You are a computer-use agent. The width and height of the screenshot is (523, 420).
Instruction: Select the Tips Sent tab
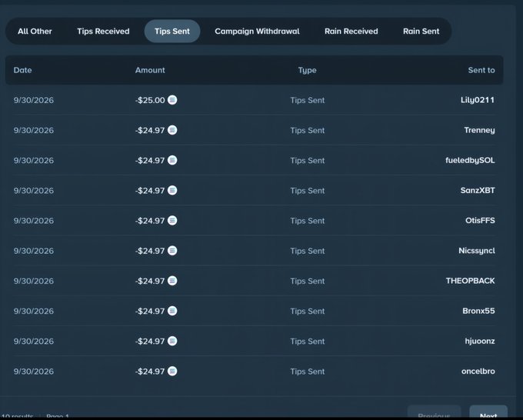172,32
